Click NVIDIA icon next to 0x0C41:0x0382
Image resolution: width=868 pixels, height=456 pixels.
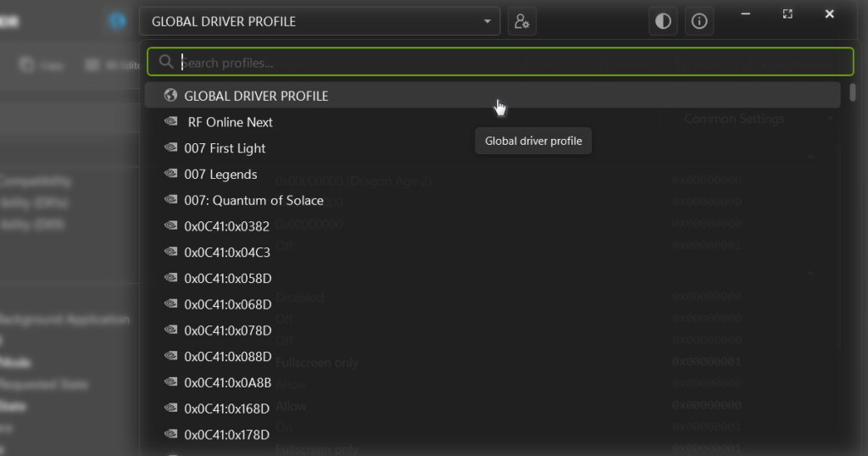171,225
